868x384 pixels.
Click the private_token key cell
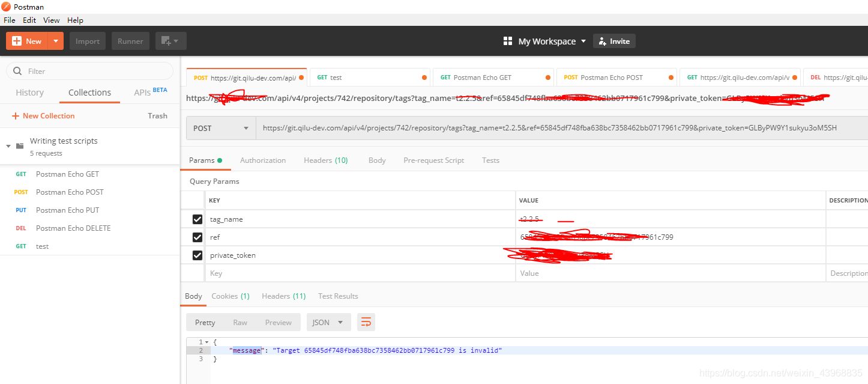click(360, 255)
